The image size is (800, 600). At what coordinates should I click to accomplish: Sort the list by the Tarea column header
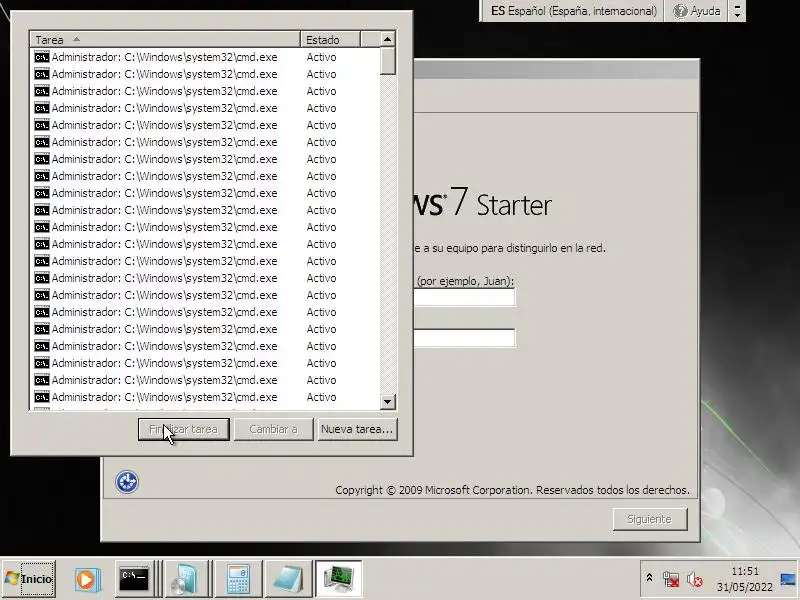pos(165,40)
